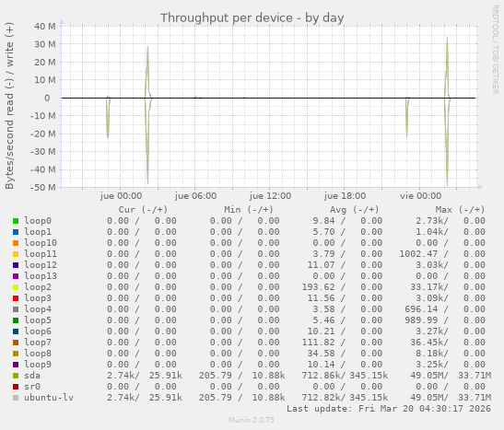
Task: Click the loop7 brown color swatch
Action: click(16, 343)
